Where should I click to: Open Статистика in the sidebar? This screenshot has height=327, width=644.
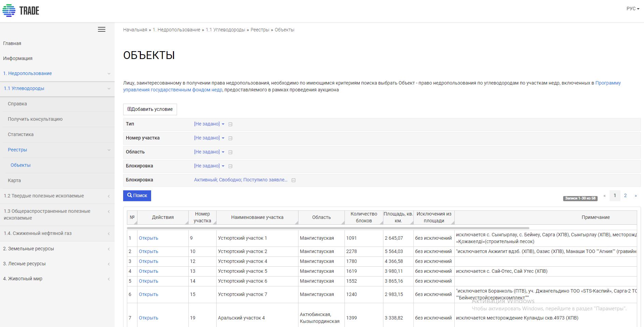(21, 134)
